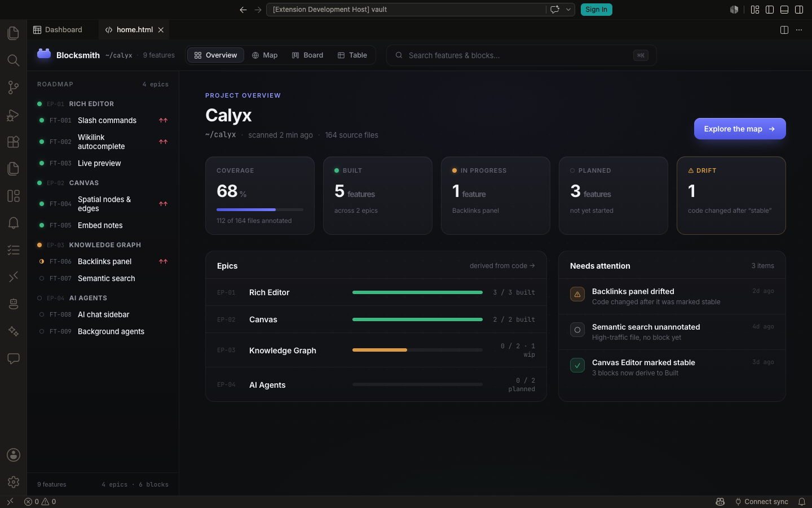The height and width of the screenshot is (508, 812).
Task: Switch to the Table view
Action: click(x=352, y=55)
